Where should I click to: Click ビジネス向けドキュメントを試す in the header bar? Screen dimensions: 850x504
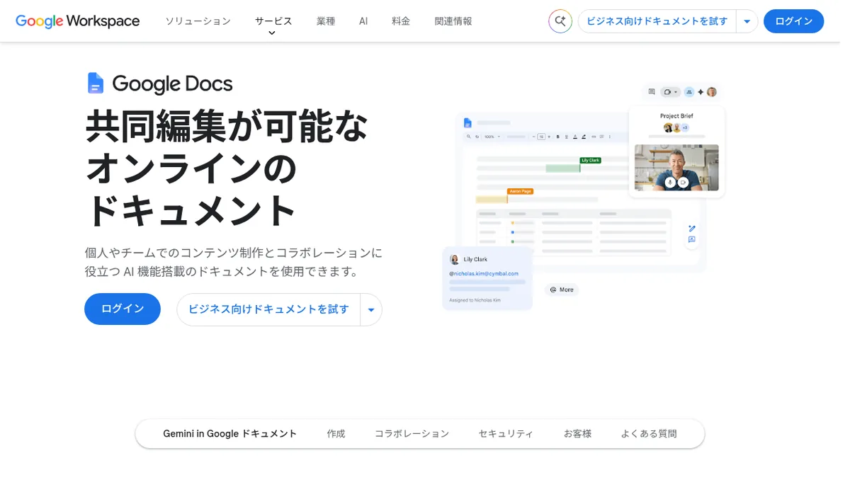point(657,21)
